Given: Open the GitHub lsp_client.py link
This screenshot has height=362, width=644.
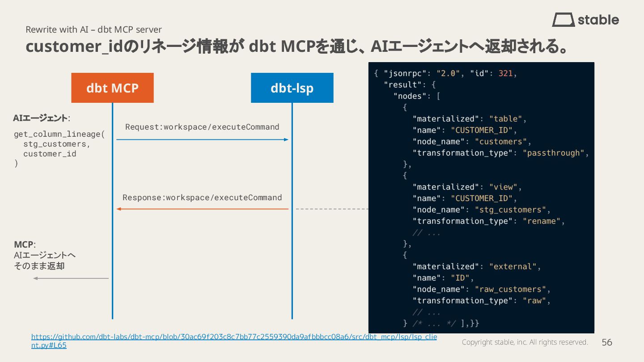Looking at the screenshot, I should [x=234, y=341].
